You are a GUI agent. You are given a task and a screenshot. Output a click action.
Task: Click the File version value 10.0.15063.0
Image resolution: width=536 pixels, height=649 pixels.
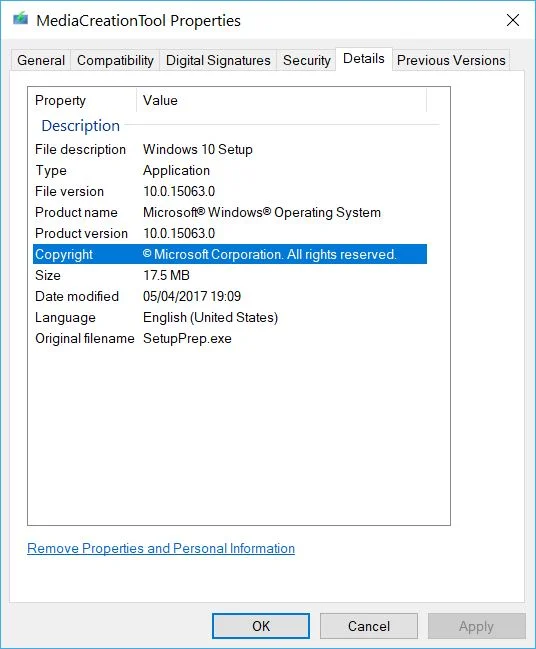click(x=179, y=191)
